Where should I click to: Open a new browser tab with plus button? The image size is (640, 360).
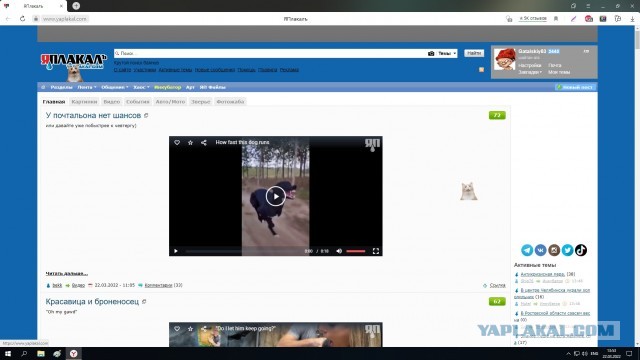click(76, 6)
